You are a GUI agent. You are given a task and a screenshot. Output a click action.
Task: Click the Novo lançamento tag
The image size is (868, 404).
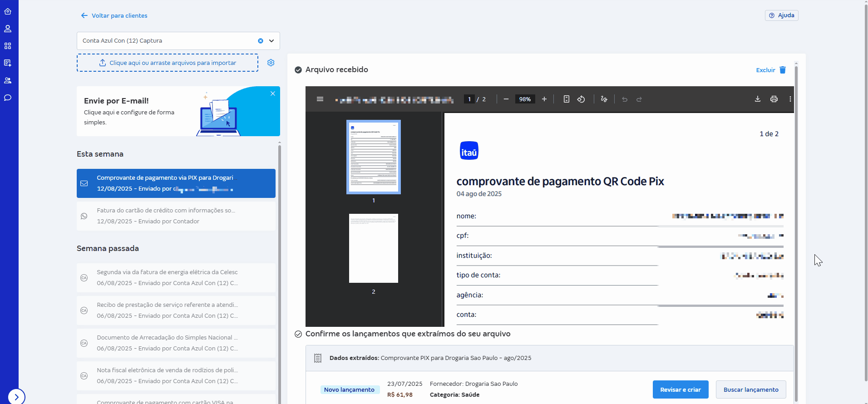[x=349, y=389]
